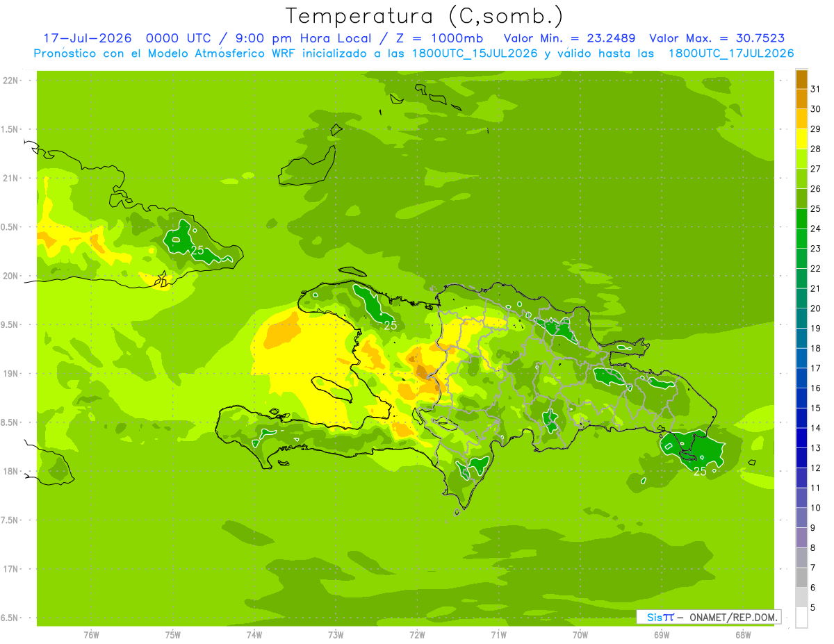
Task: Click the "21N" latitude label
Action: click(10, 179)
